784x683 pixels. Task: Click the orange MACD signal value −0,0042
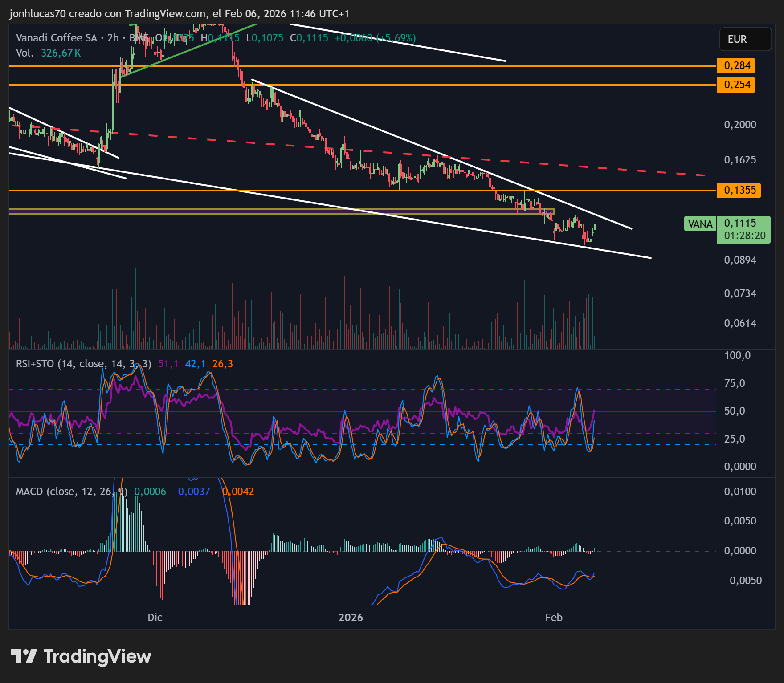pos(235,492)
